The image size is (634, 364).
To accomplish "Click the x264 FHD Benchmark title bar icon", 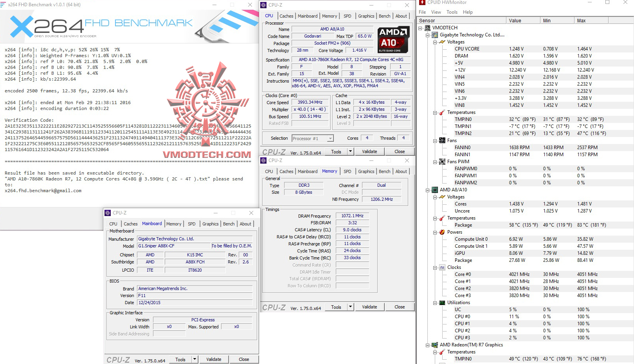I will tap(4, 5).
